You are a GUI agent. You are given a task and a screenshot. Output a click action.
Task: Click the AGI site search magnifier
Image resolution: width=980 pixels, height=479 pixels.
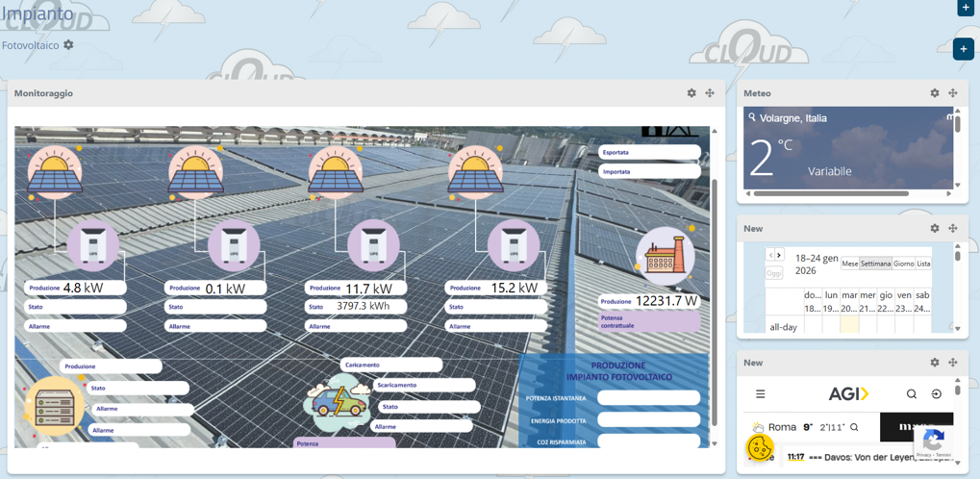[912, 394]
